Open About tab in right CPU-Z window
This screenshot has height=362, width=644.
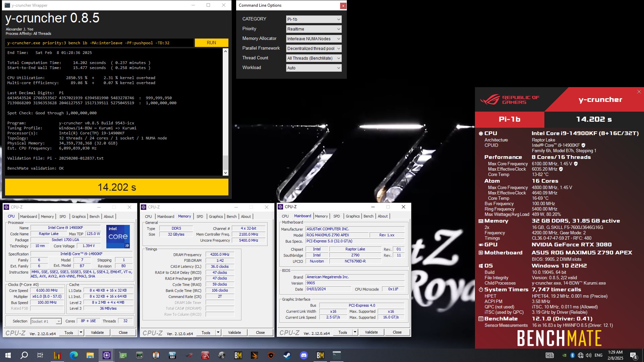click(383, 216)
